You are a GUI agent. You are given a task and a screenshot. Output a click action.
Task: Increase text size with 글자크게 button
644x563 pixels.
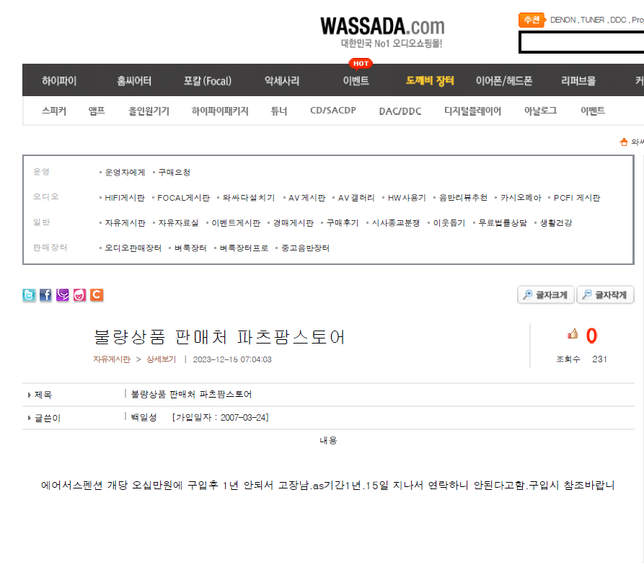[545, 295]
